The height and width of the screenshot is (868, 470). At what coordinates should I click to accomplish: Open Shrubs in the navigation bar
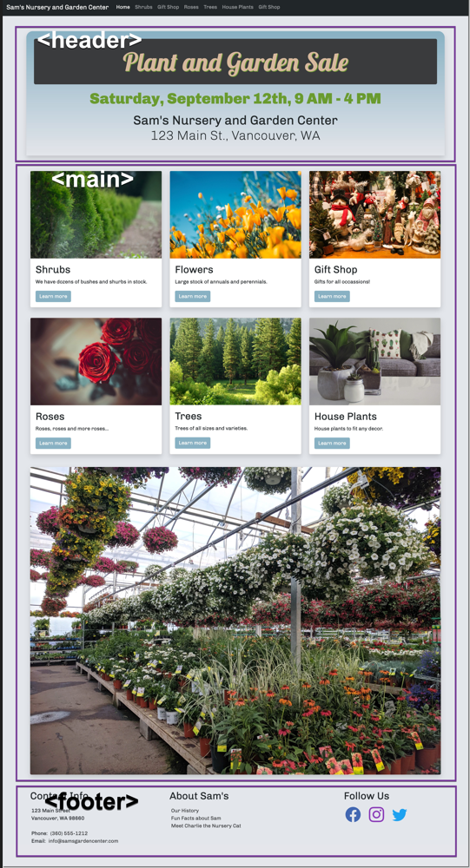tap(143, 7)
